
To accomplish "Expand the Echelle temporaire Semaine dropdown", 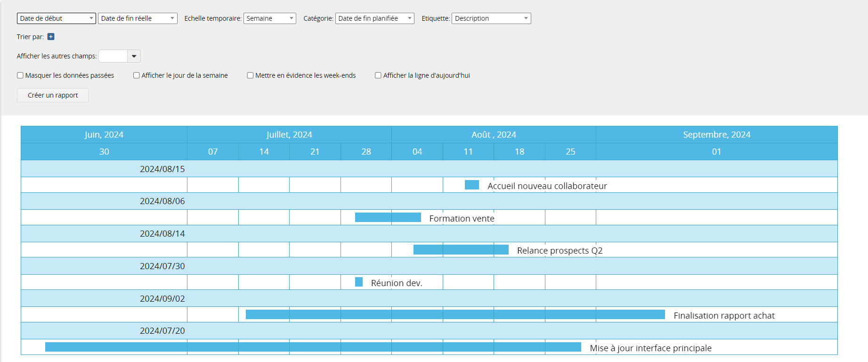I will tap(269, 18).
